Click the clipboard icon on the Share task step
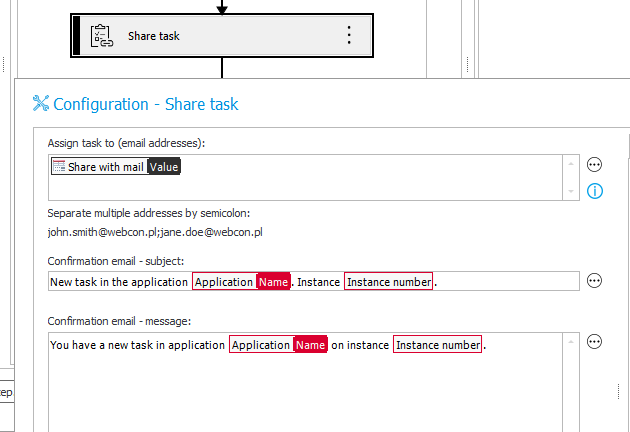This screenshot has width=630, height=432. (x=102, y=36)
